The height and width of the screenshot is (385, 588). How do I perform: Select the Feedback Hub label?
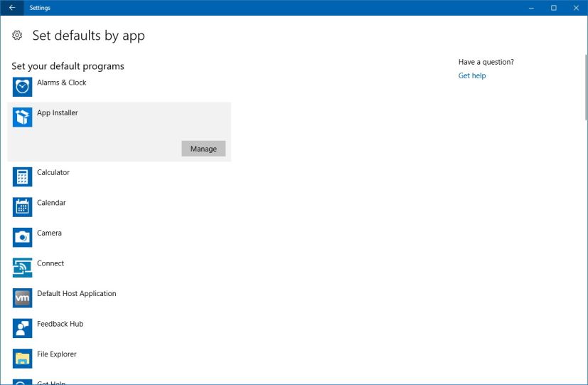pos(60,324)
